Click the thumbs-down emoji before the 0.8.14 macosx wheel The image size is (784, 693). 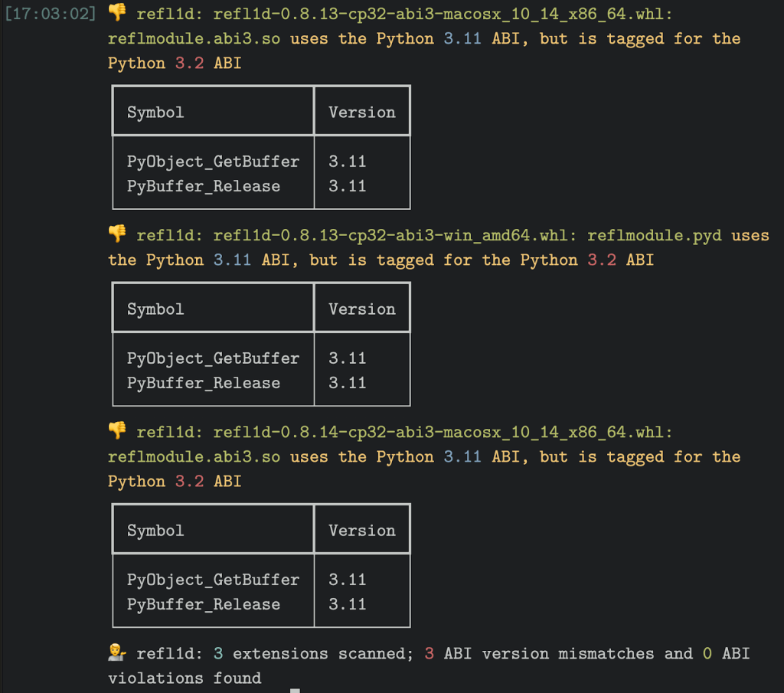(x=117, y=432)
